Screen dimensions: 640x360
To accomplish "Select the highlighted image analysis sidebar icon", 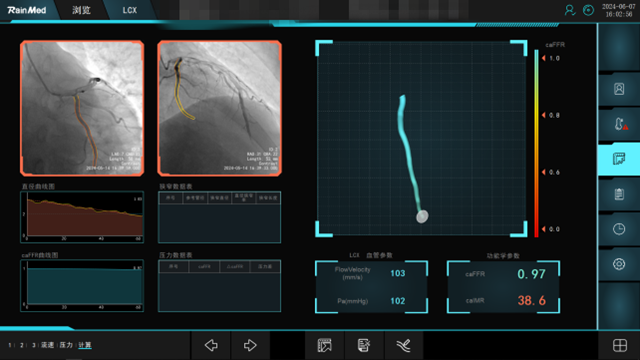I will (619, 159).
